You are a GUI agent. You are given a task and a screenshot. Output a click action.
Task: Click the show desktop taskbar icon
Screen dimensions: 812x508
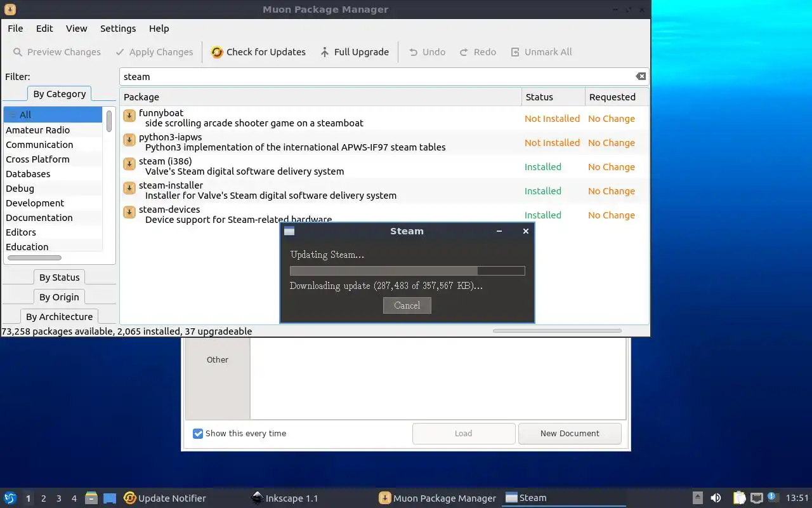click(x=110, y=498)
